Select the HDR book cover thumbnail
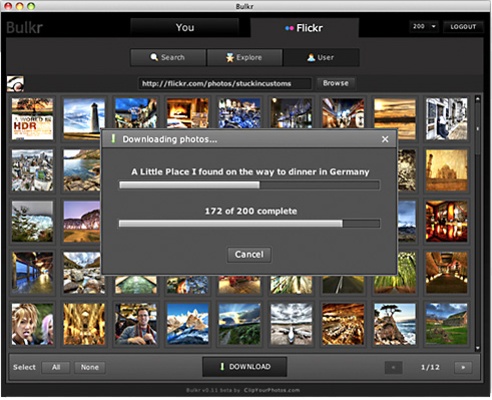 point(32,119)
